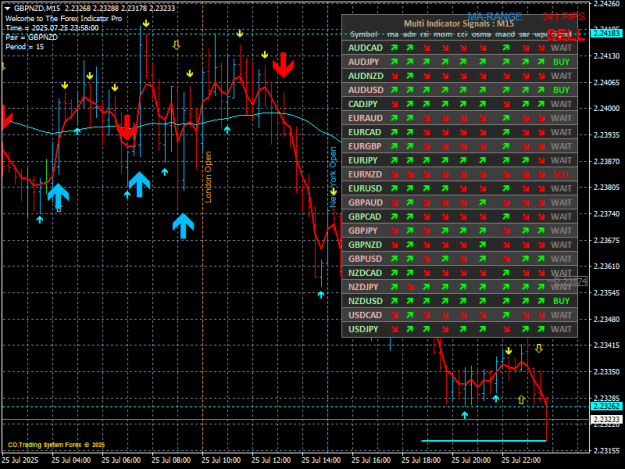Click the EURUSD cci red arrow
This screenshot has width=625, height=469.
pos(463,188)
